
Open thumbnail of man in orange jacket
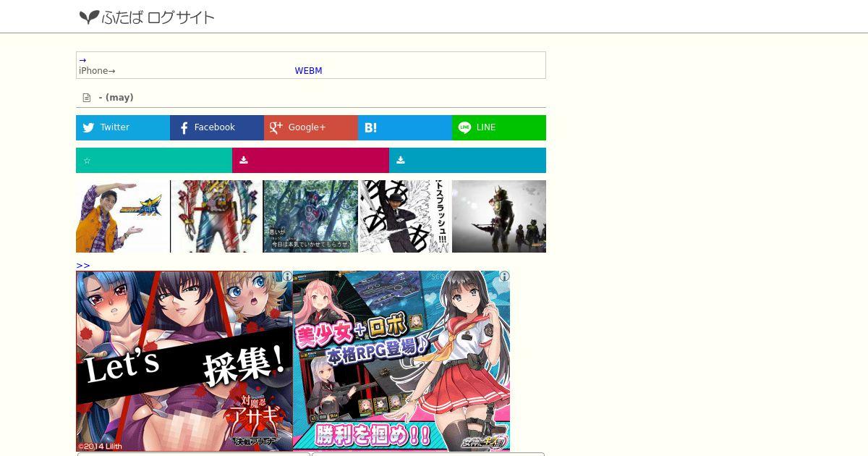[123, 216]
